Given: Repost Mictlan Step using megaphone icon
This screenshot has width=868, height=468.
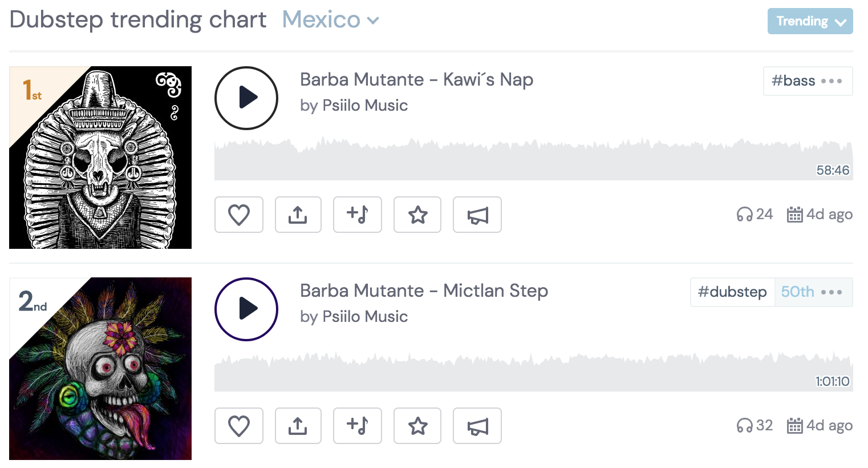Looking at the screenshot, I should tap(477, 426).
